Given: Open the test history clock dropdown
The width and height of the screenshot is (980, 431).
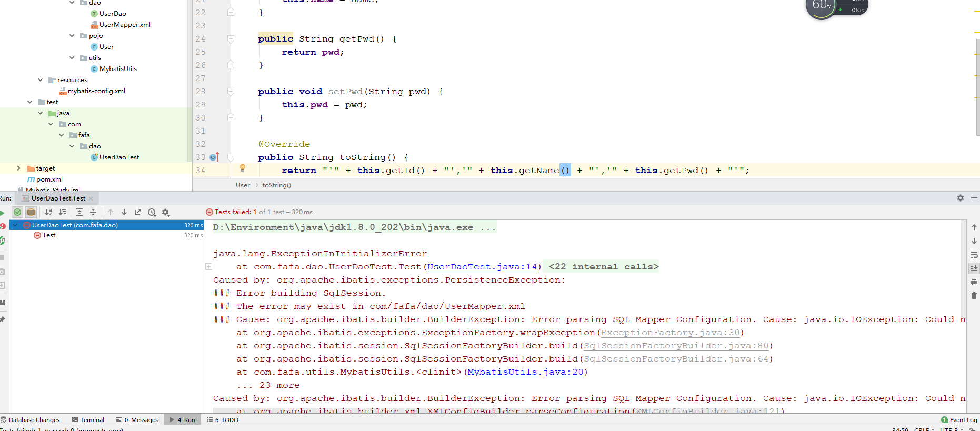Looking at the screenshot, I should coord(152,212).
